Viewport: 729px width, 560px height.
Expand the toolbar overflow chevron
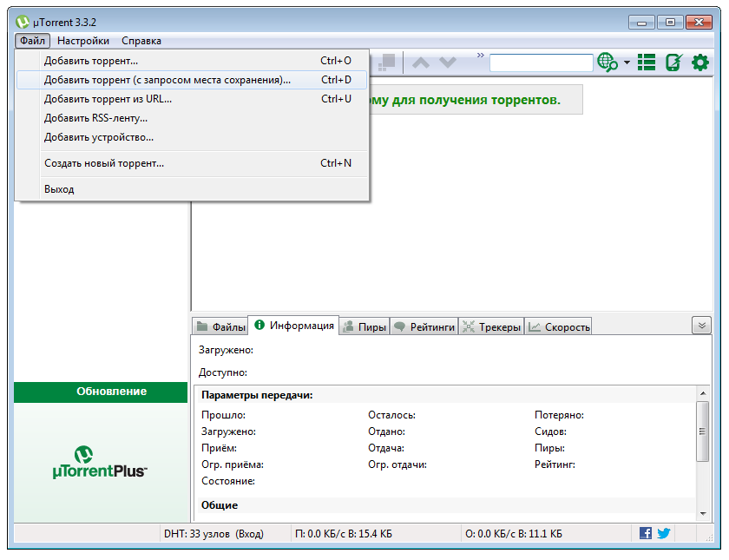click(480, 56)
